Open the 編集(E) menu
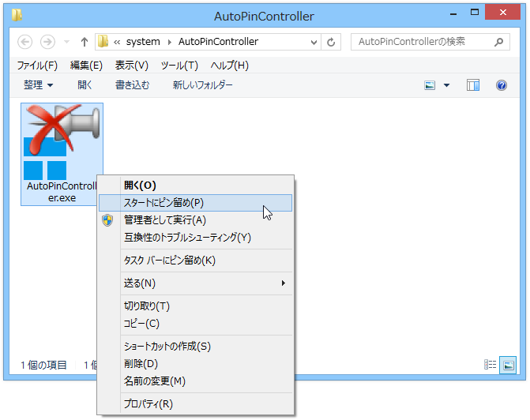 tap(86, 66)
